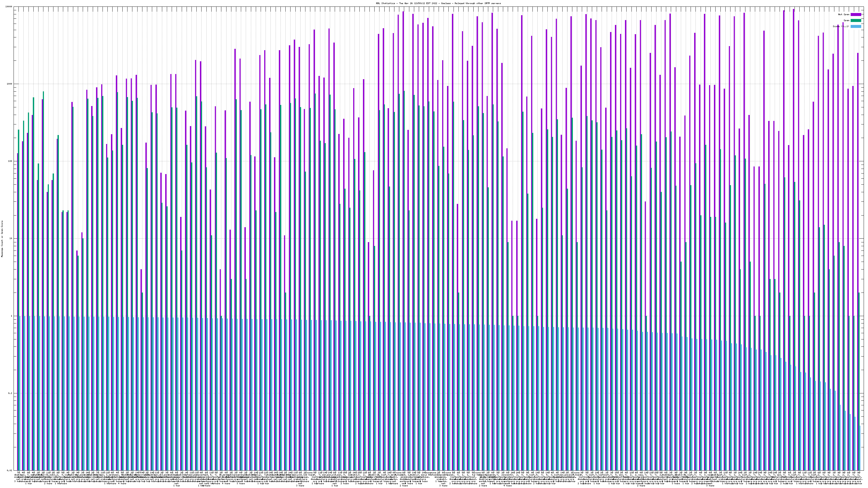Click the 1000 y-axis tick label
The height and width of the screenshot is (488, 868).
click(x=10, y=84)
